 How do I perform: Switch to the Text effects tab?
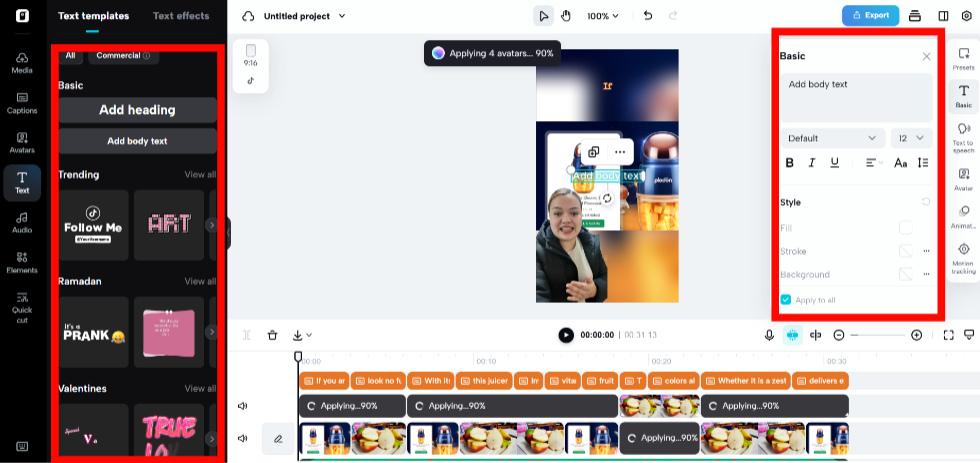[181, 16]
